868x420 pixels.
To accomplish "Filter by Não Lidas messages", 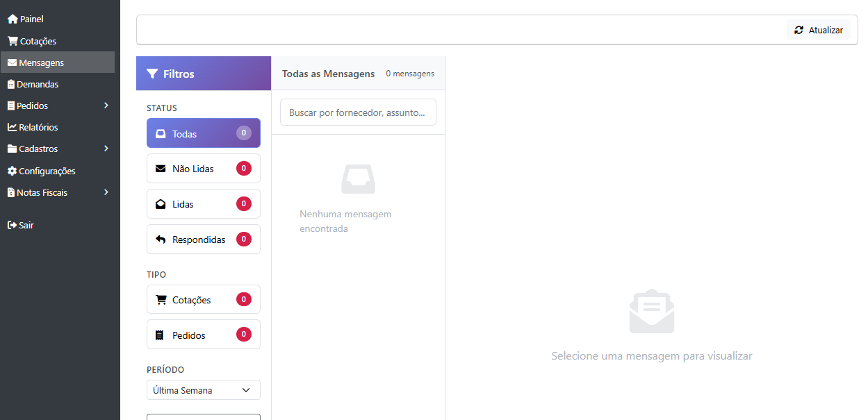I will (x=203, y=169).
